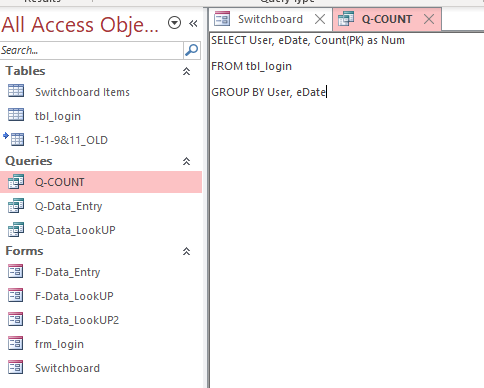
Task: Collapse the Forms group
Action: (x=186, y=251)
